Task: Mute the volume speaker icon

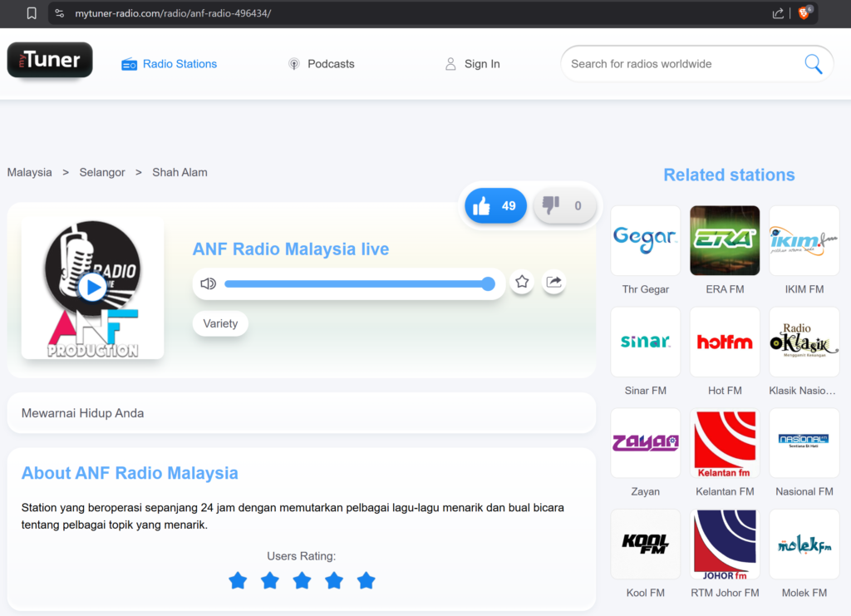Action: (208, 283)
